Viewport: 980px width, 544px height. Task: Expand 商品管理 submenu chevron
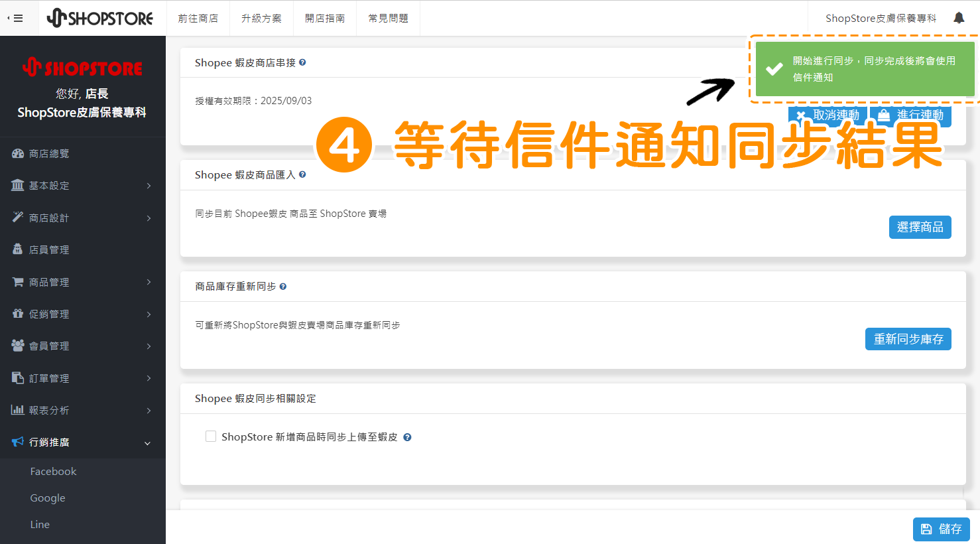point(149,282)
